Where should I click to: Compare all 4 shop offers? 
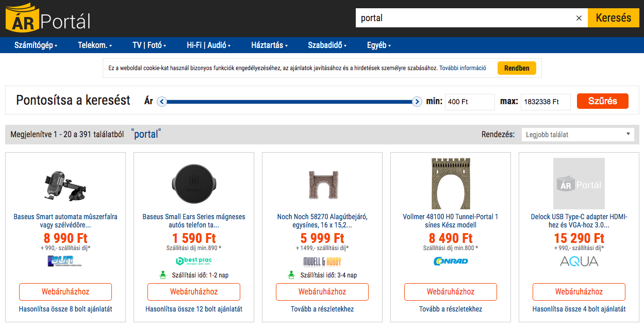(x=579, y=309)
